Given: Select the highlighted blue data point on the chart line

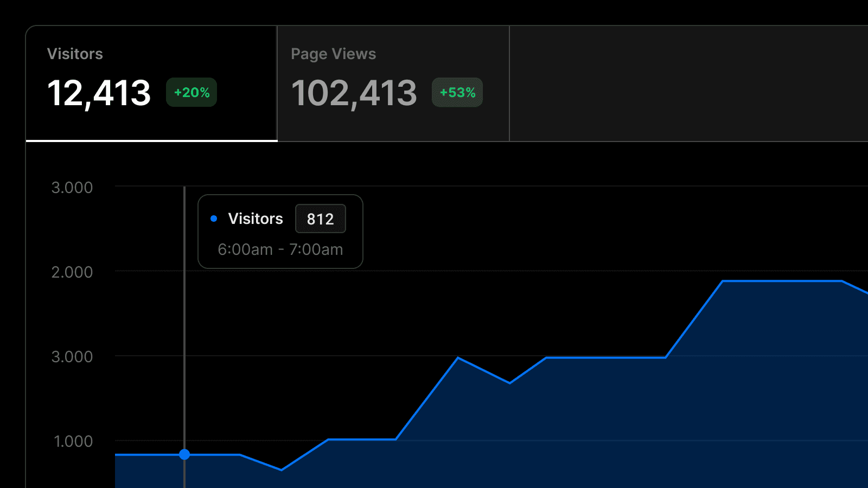Looking at the screenshot, I should pyautogui.click(x=184, y=454).
